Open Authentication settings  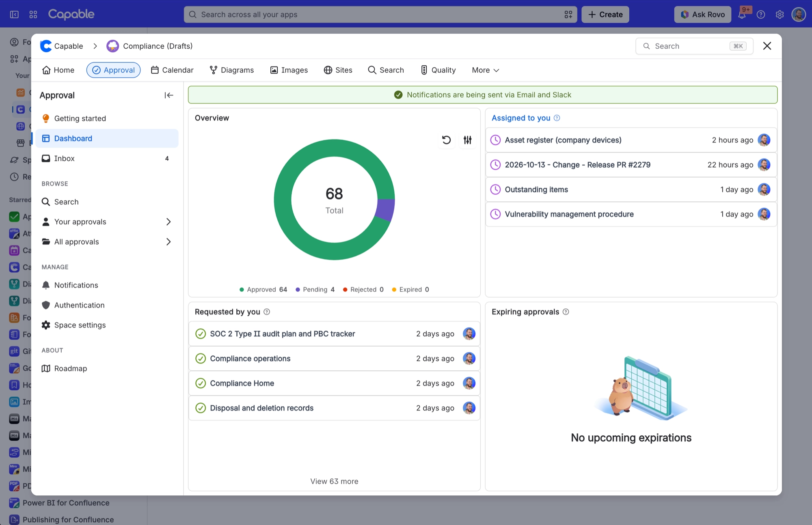click(107, 305)
